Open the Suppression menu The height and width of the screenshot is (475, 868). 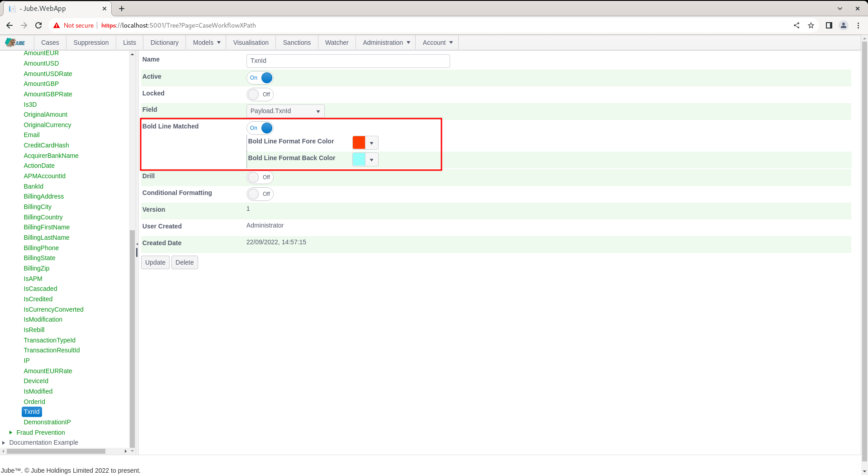click(x=91, y=43)
